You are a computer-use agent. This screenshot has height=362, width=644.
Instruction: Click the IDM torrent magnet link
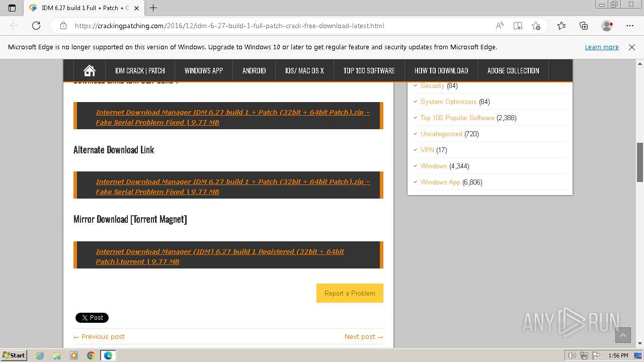220,256
